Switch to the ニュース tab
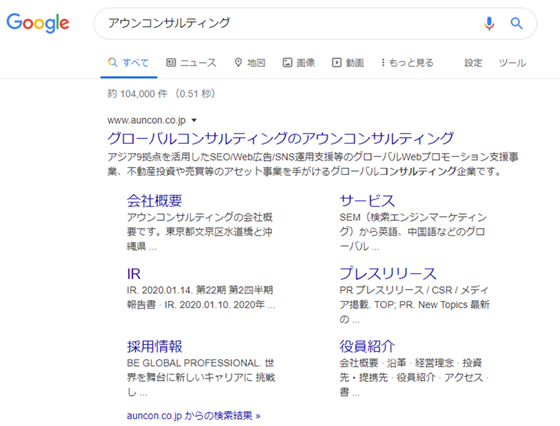The width and height of the screenshot is (560, 426). point(191,63)
